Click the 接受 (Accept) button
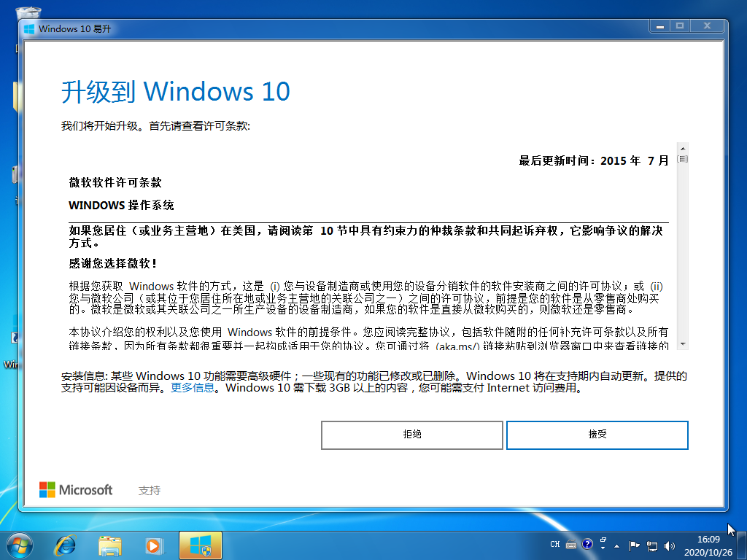 597,435
